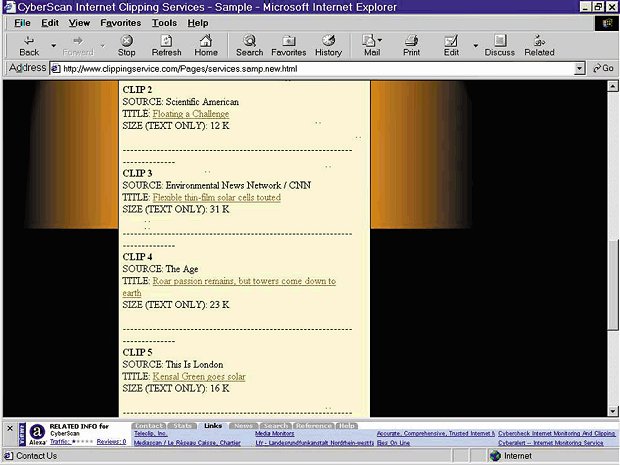Click the page scrollbar up arrow
This screenshot has width=620, height=465.
point(612,86)
